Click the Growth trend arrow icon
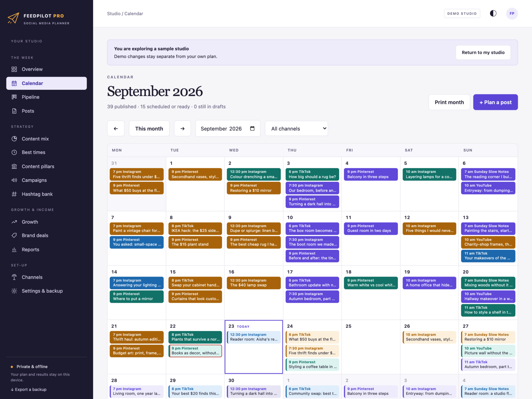This screenshot has width=532, height=399. [x=14, y=222]
